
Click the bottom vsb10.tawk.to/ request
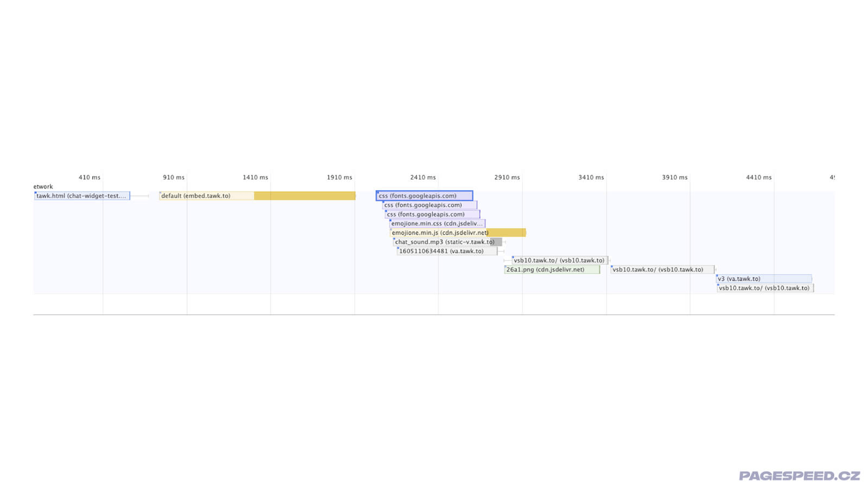click(765, 288)
